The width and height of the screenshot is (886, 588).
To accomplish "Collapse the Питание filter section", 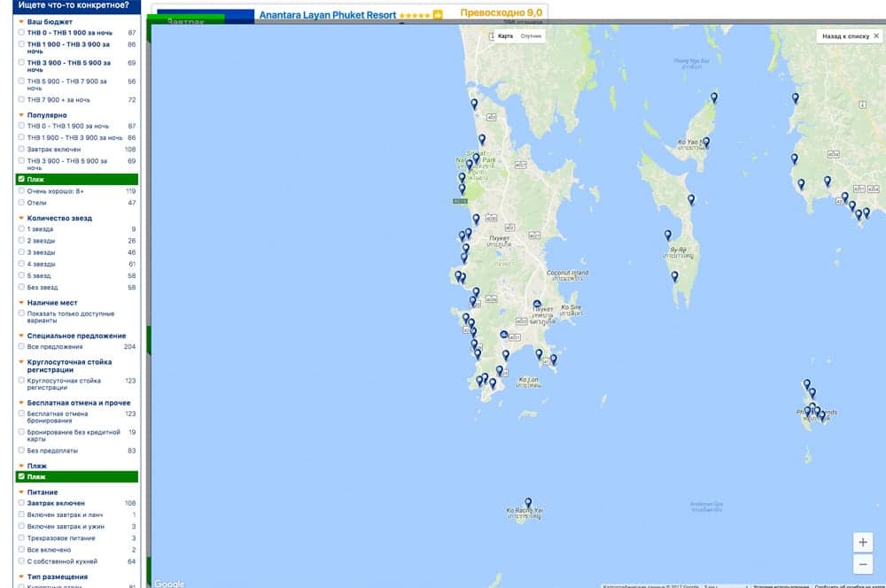I will click(x=21, y=492).
